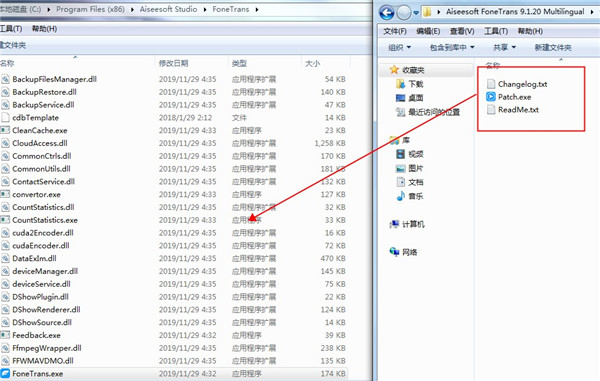The height and width of the screenshot is (381, 600).
Task: Expand the arrow after Program Files (x86) breadcrumb
Action: [132, 10]
